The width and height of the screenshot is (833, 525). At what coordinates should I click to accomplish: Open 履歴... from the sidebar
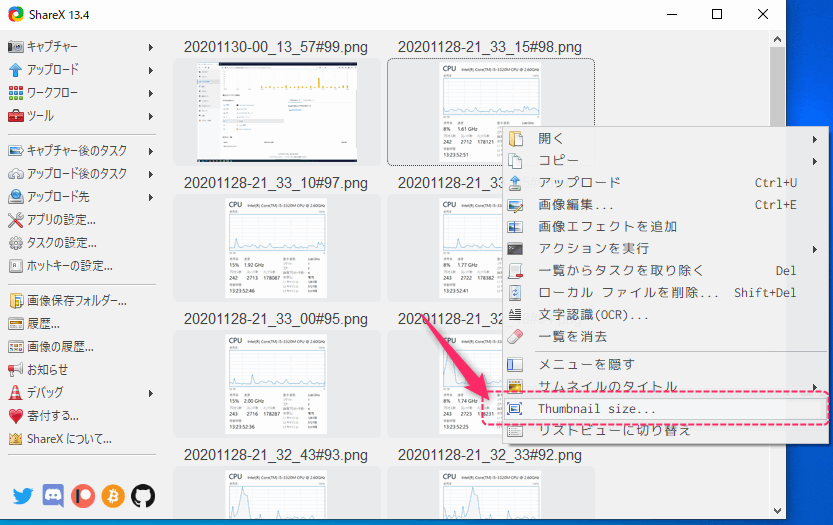coord(44,324)
